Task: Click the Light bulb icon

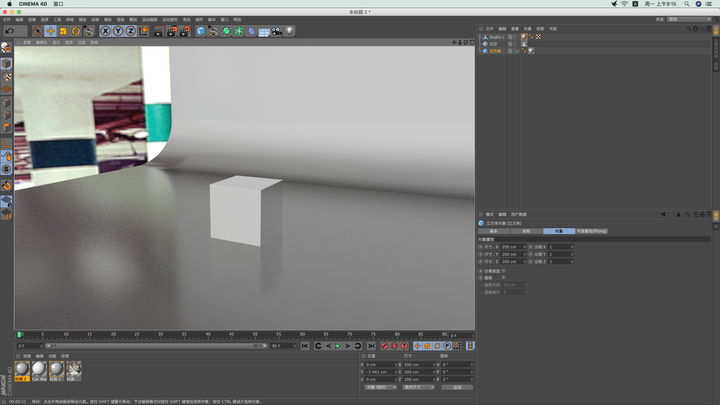Action: pyautogui.click(x=290, y=31)
